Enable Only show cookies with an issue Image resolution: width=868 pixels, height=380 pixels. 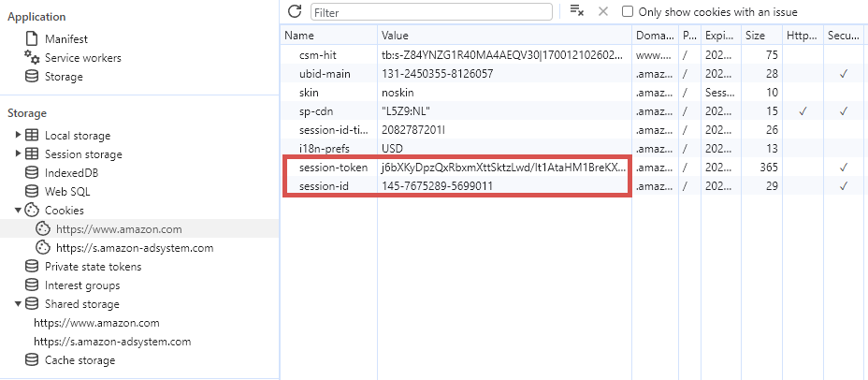point(628,12)
